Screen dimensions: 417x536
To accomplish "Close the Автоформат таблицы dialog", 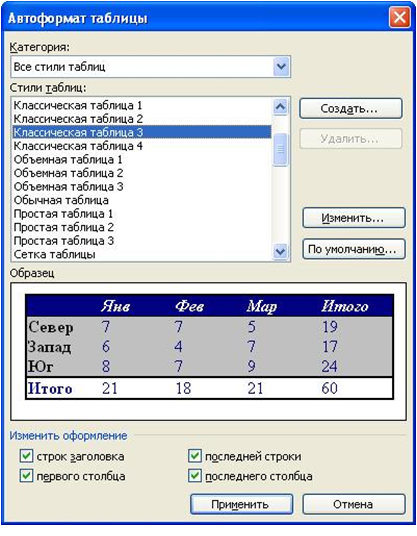I will click(399, 17).
